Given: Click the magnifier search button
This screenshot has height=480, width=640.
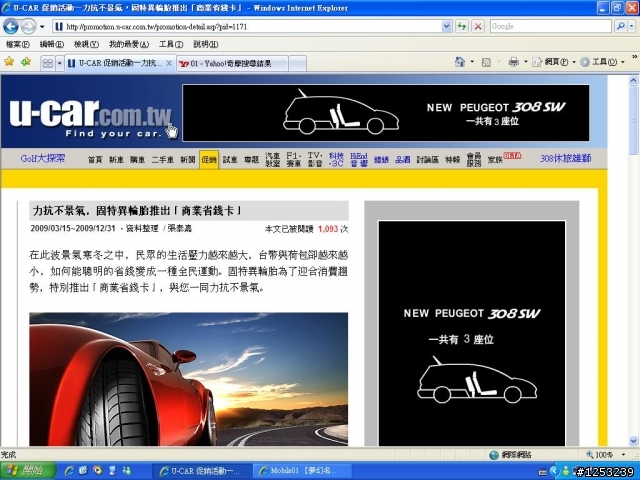Looking at the screenshot, I should tap(620, 27).
